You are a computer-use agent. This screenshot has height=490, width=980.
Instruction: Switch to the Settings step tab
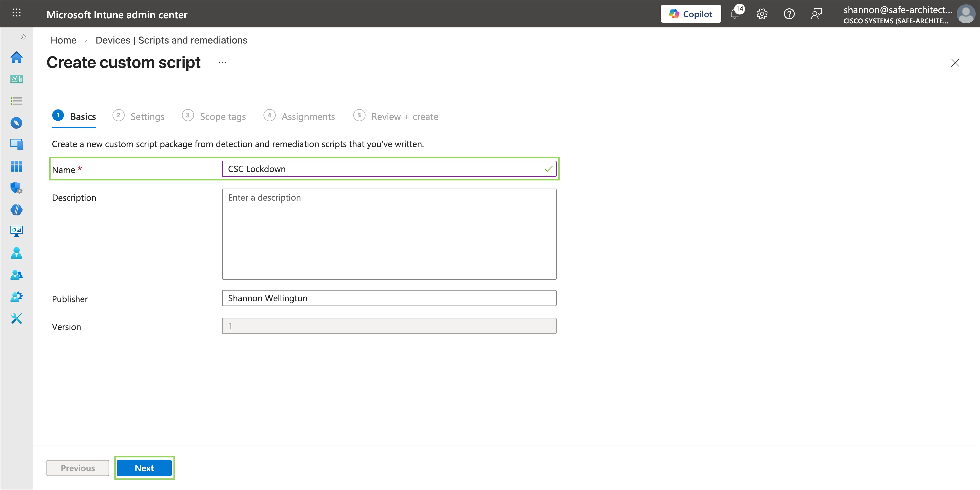click(139, 116)
